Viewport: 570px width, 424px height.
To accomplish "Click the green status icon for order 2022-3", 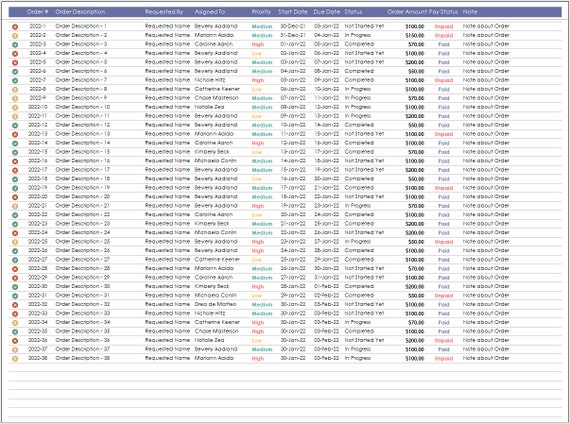I will pos(15,44).
